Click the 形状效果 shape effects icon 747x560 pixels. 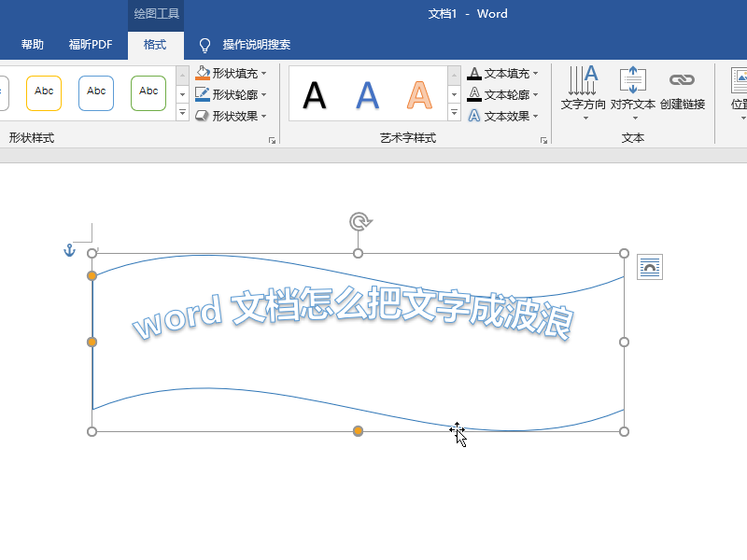pos(203,116)
